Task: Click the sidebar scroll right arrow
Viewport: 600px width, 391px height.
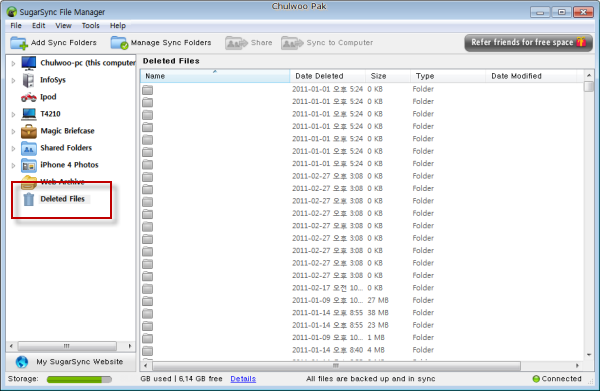Action: (x=130, y=346)
